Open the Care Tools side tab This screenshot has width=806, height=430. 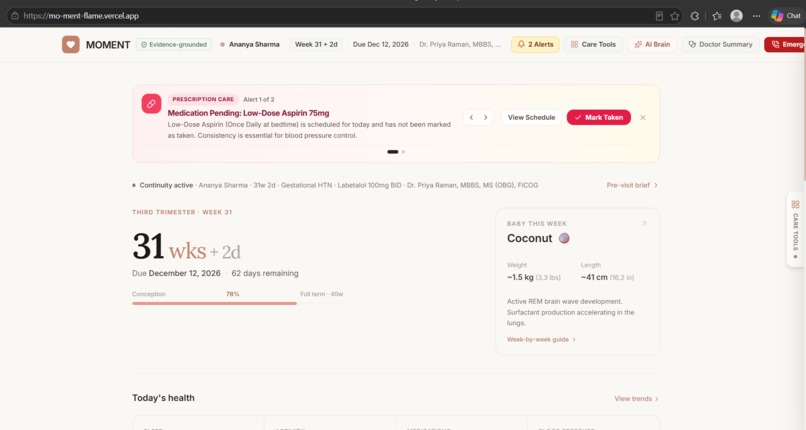click(795, 230)
